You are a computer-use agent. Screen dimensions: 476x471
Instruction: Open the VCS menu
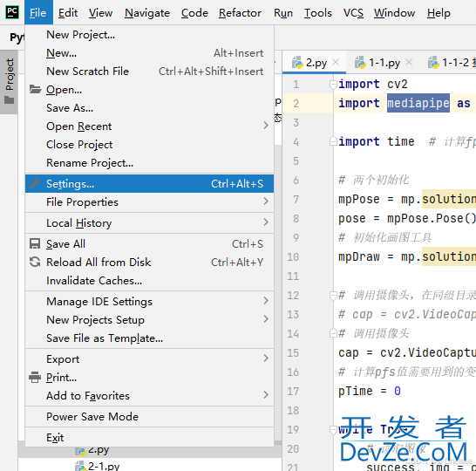[x=353, y=13]
